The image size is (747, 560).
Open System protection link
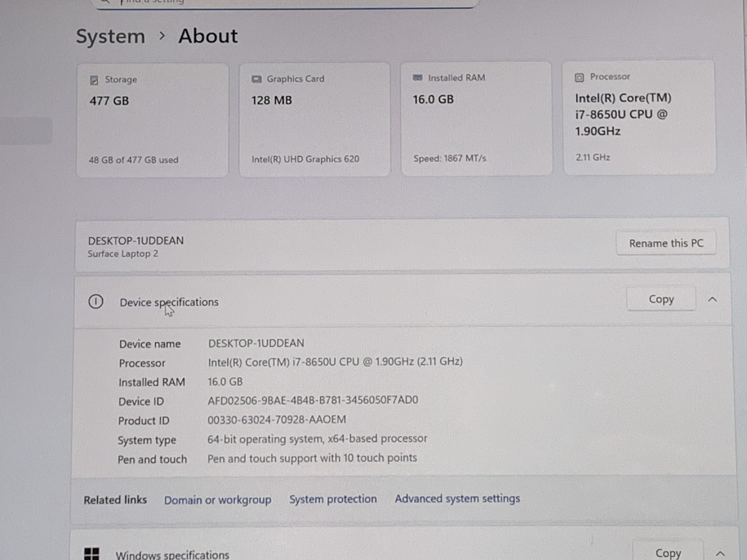[333, 499]
